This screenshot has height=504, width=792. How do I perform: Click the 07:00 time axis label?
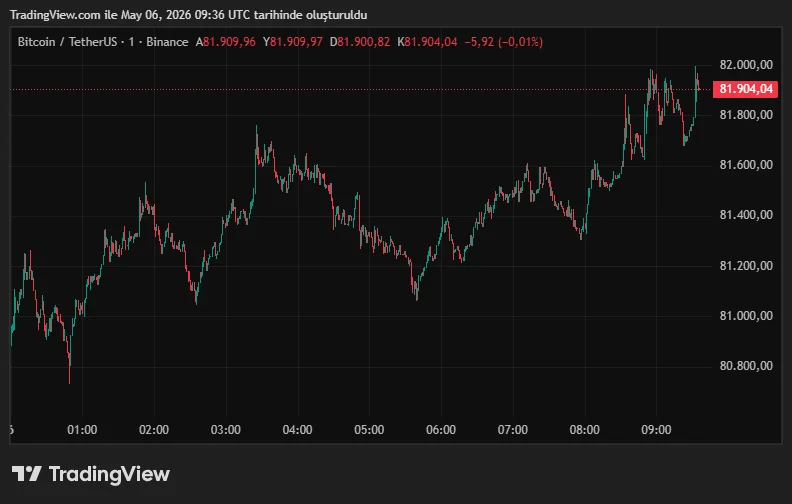(513, 430)
